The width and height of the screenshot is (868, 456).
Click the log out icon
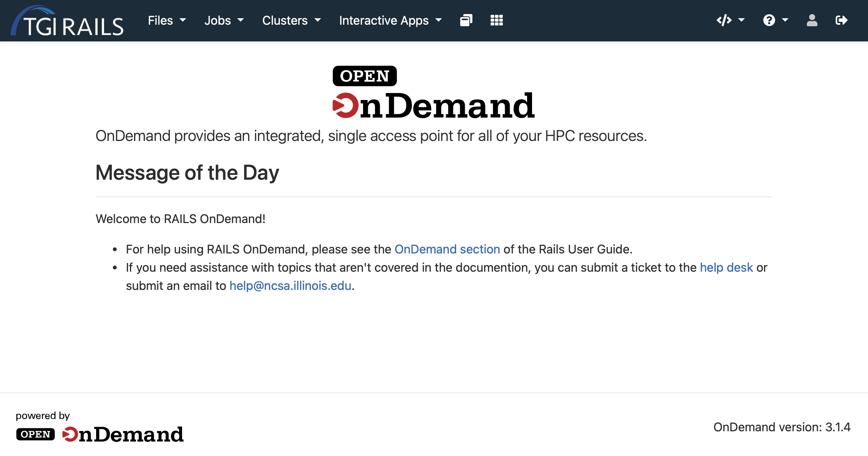[x=841, y=21]
